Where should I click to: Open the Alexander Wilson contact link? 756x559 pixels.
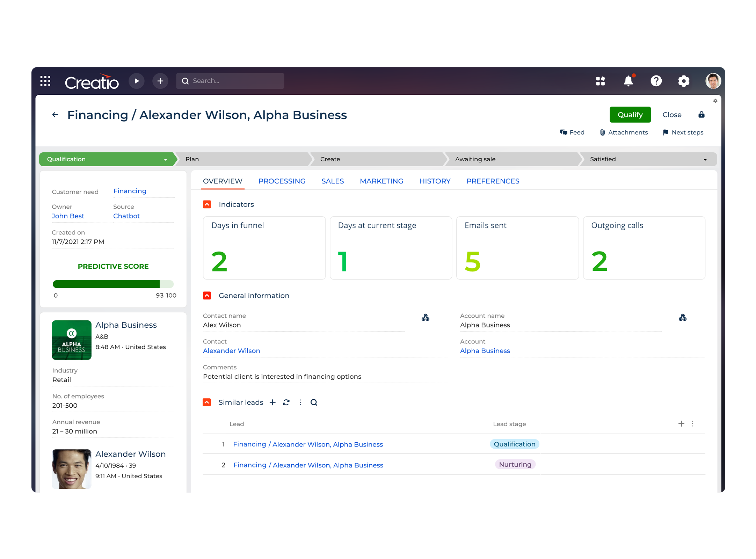tap(231, 350)
